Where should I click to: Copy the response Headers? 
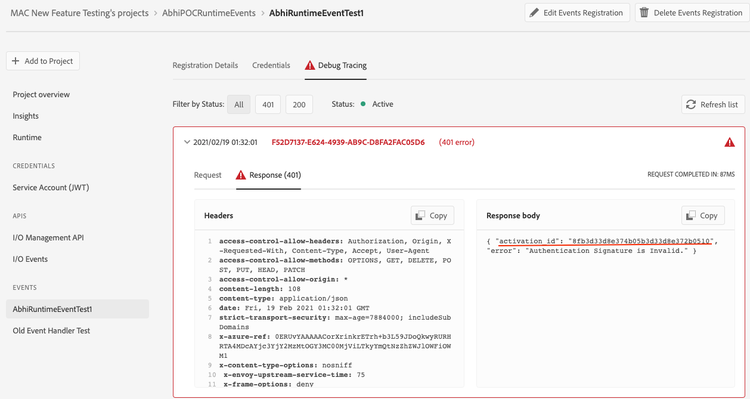(x=432, y=216)
